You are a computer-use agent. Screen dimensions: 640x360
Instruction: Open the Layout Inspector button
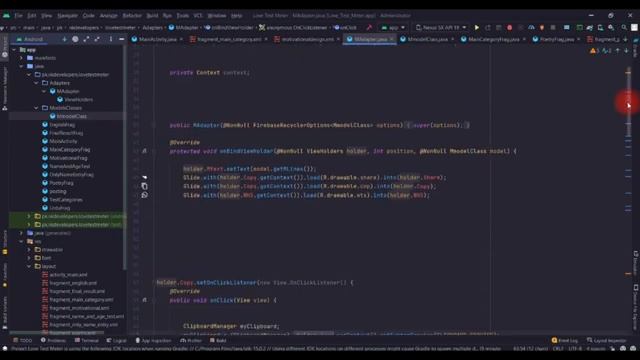click(607, 340)
